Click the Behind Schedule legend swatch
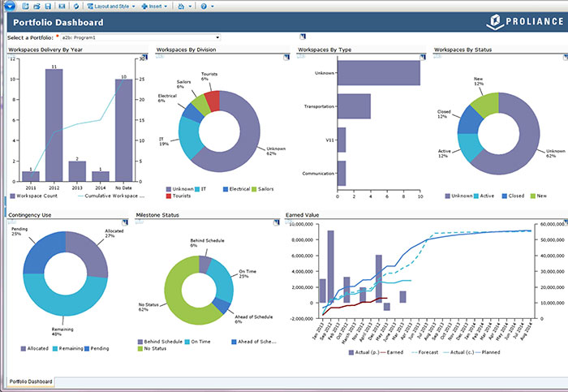The width and height of the screenshot is (568, 392). pyautogui.click(x=140, y=342)
